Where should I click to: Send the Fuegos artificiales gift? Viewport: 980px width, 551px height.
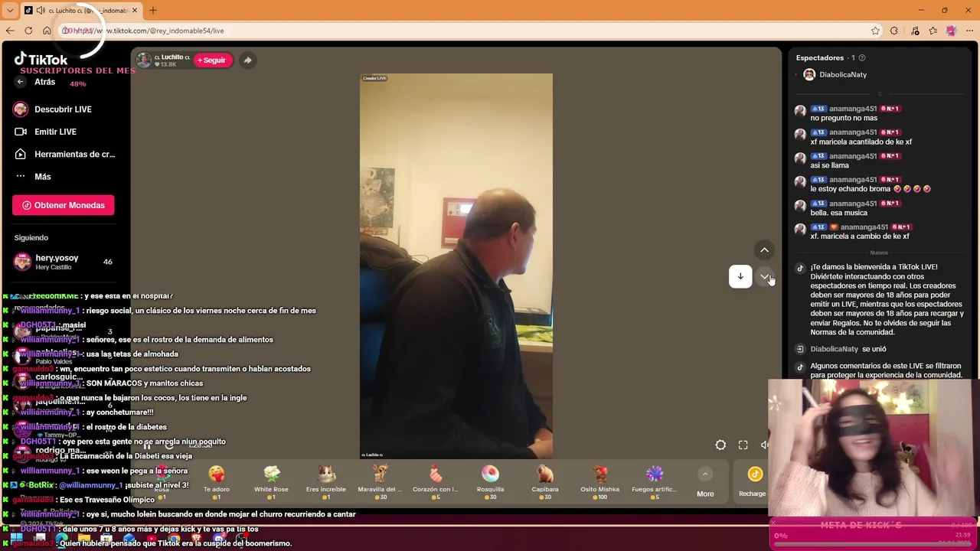(x=655, y=482)
